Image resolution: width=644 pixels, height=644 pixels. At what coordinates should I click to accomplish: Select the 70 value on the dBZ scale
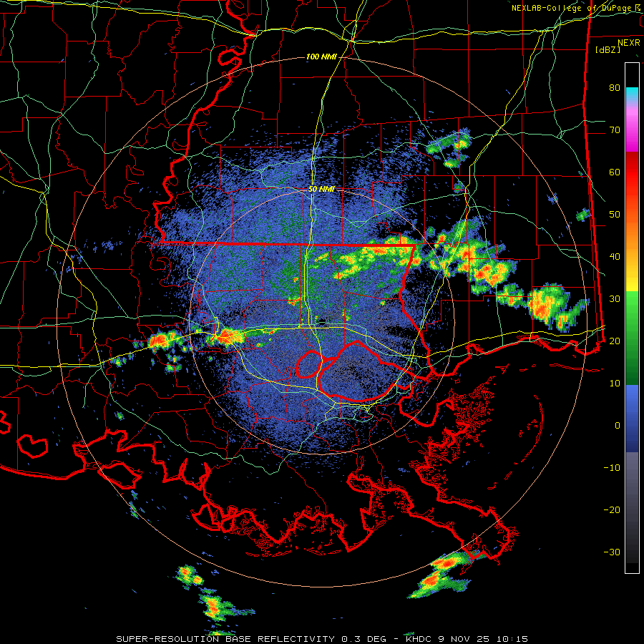click(615, 130)
